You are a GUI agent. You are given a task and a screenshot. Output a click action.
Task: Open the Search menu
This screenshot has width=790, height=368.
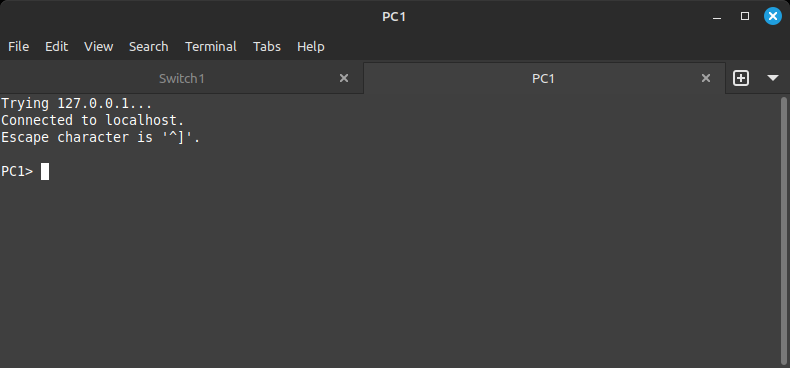pyautogui.click(x=149, y=46)
